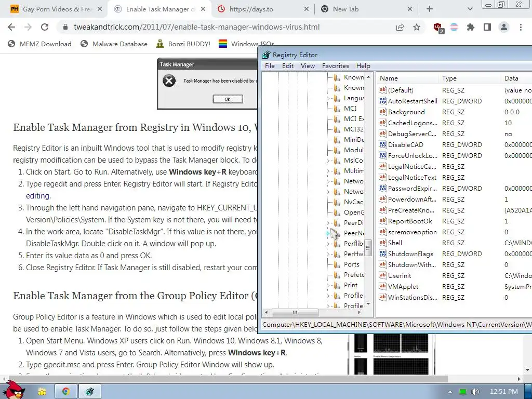Open Chrome from the taskbar

(66, 392)
